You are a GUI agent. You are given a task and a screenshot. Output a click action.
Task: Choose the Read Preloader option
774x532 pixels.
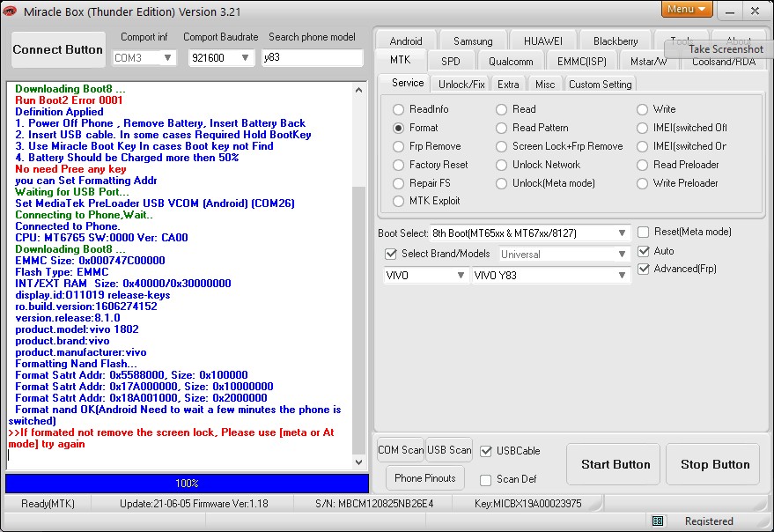tap(642, 165)
